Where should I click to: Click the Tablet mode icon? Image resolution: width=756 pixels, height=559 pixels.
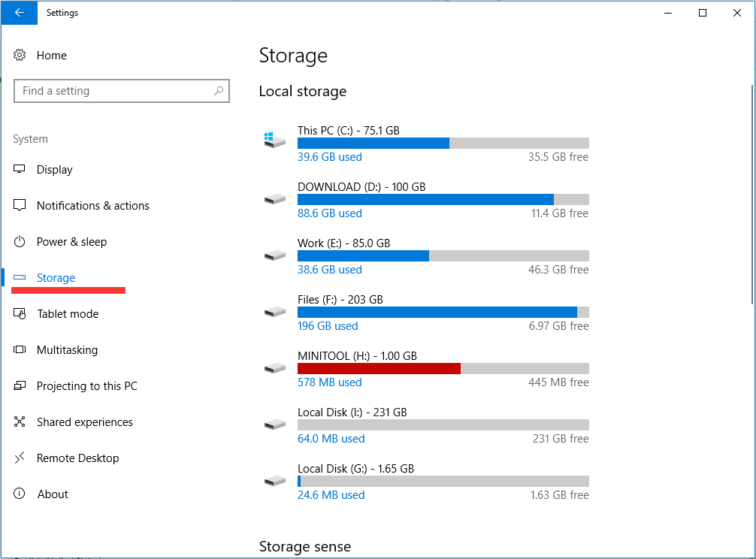20,314
